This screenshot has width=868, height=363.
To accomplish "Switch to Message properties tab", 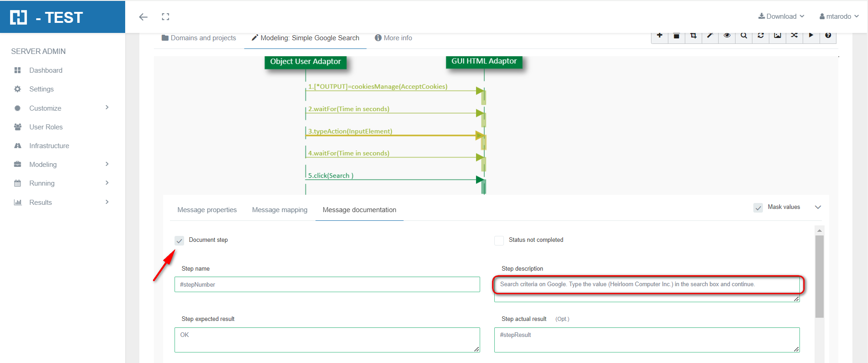I will point(207,210).
